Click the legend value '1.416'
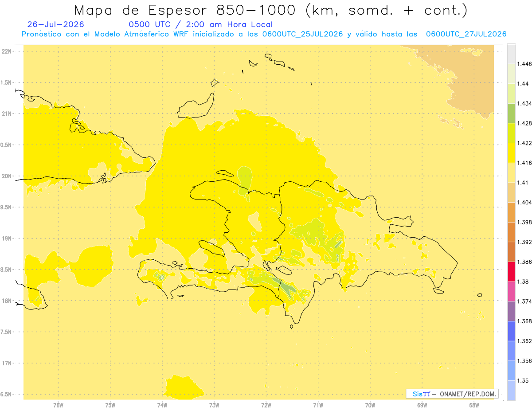Screen dimensions: 532x411 [524, 163]
